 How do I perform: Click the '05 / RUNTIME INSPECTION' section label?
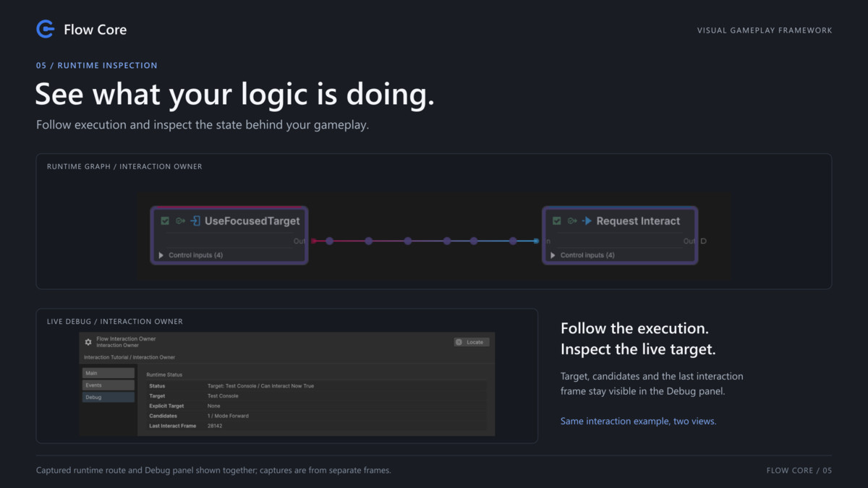point(97,65)
